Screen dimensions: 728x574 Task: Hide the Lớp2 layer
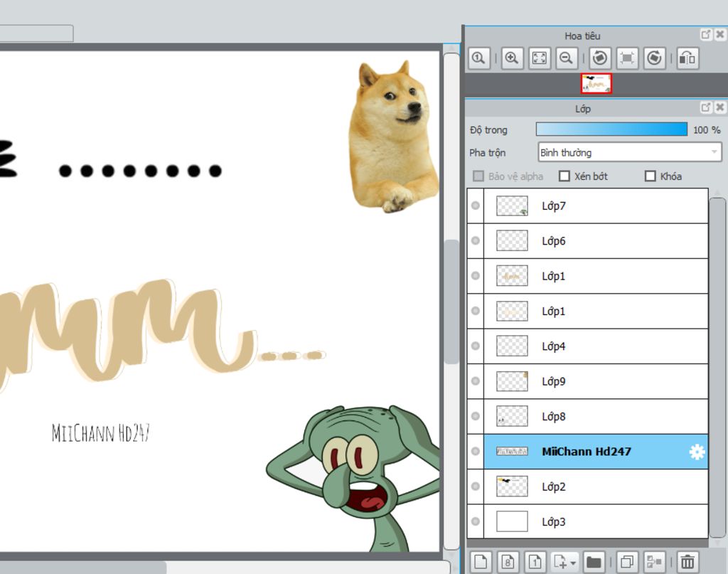tap(476, 487)
